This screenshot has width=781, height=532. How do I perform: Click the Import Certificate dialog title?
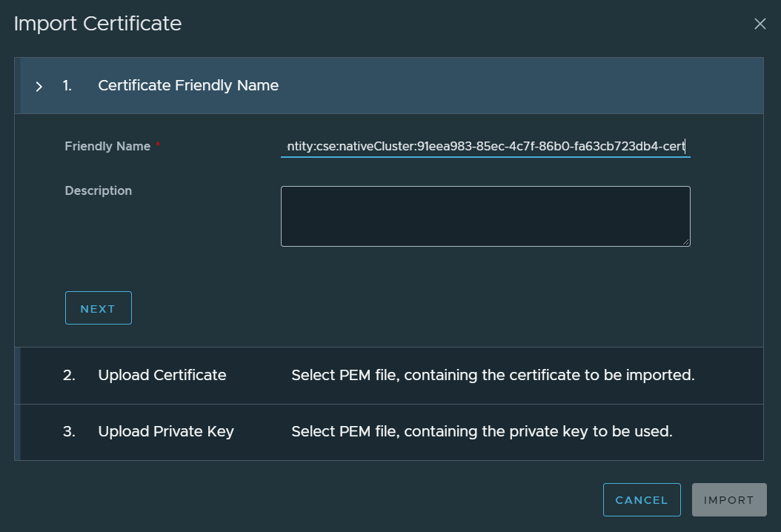[98, 24]
